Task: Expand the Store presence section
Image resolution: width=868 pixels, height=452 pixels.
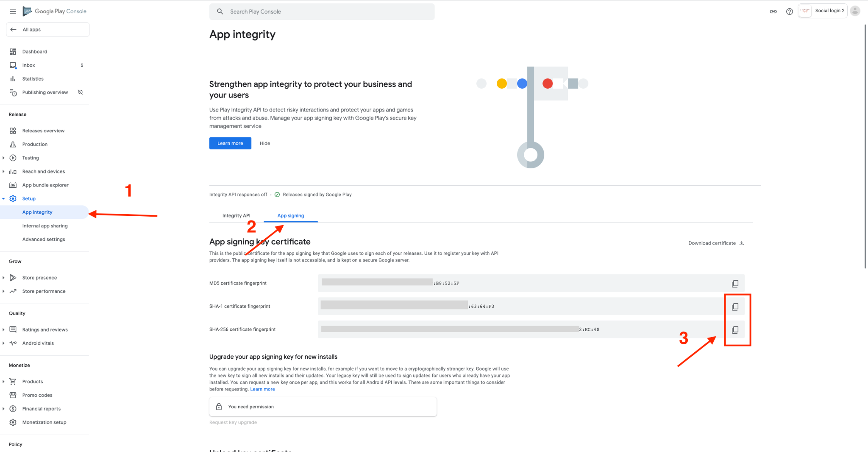Action: coord(3,278)
